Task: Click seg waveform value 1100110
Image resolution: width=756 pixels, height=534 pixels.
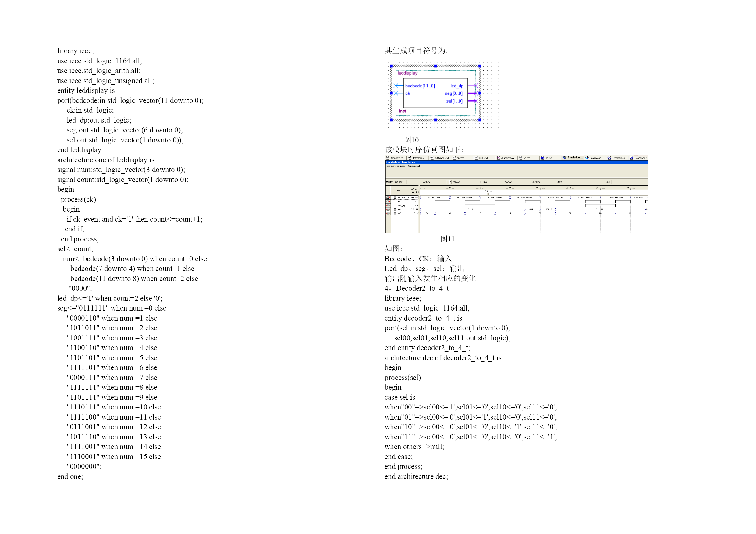Action: tap(548, 209)
